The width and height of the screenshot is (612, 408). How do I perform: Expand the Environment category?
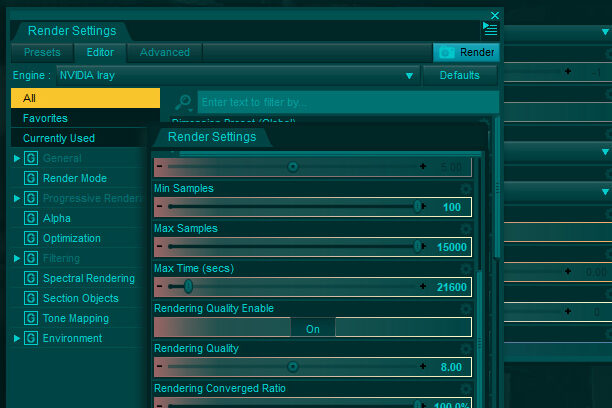[17, 338]
